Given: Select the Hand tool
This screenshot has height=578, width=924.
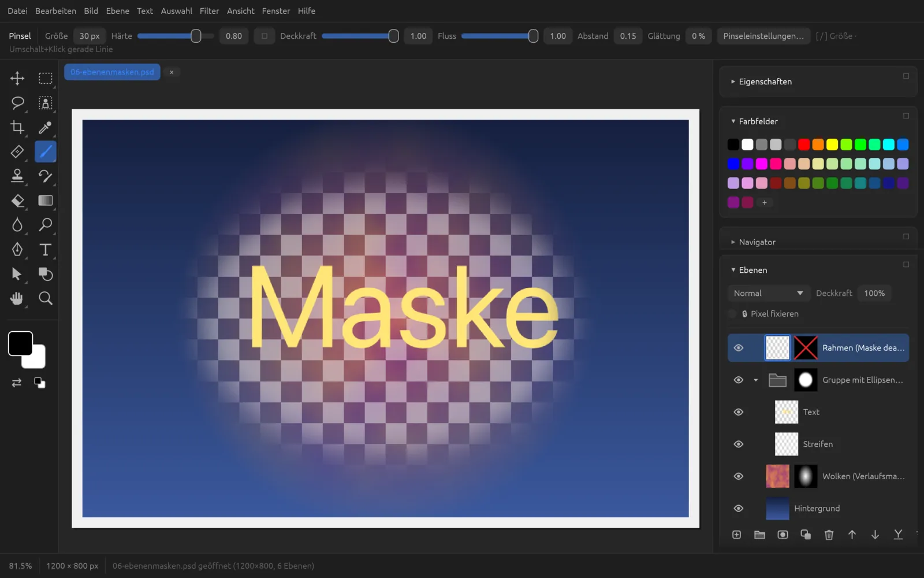Looking at the screenshot, I should 17,298.
